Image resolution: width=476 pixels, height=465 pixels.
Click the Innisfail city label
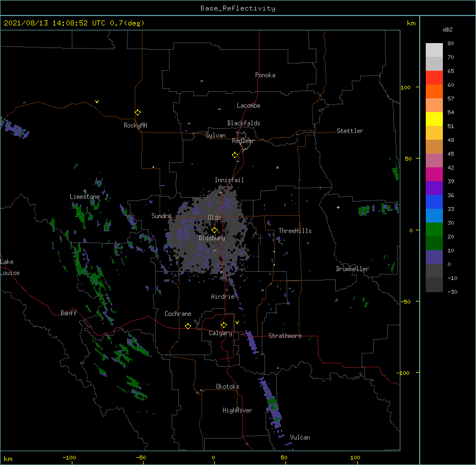[x=229, y=180]
